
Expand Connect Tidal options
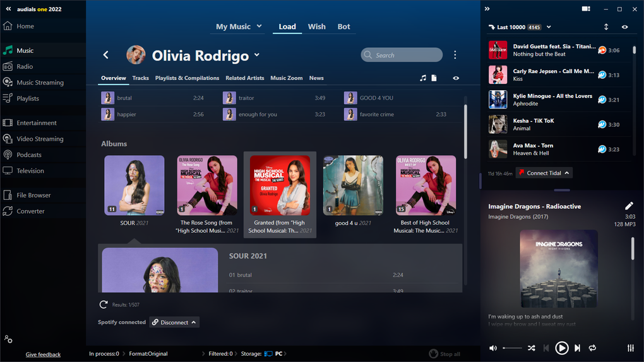click(x=567, y=173)
